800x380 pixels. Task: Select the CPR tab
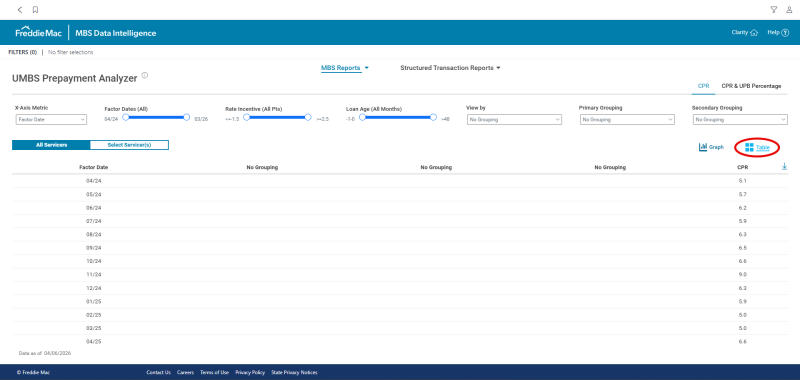(703, 86)
